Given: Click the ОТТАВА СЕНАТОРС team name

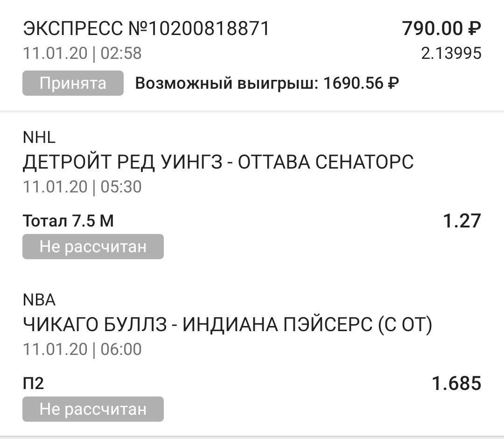Looking at the screenshot, I should [x=326, y=163].
